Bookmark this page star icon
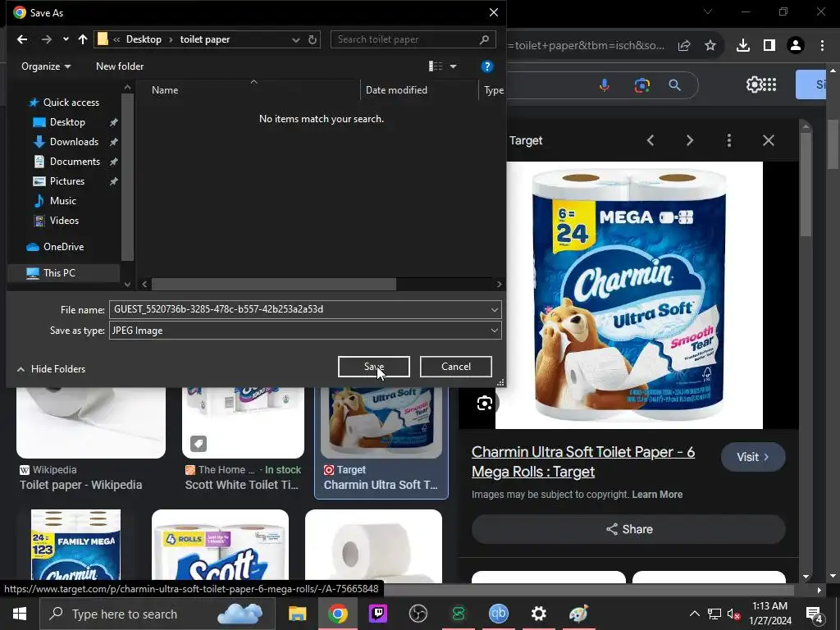Screen dimensions: 840x630 [710, 46]
